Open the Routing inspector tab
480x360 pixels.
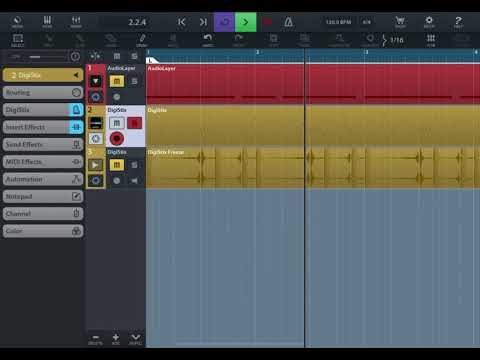point(43,92)
